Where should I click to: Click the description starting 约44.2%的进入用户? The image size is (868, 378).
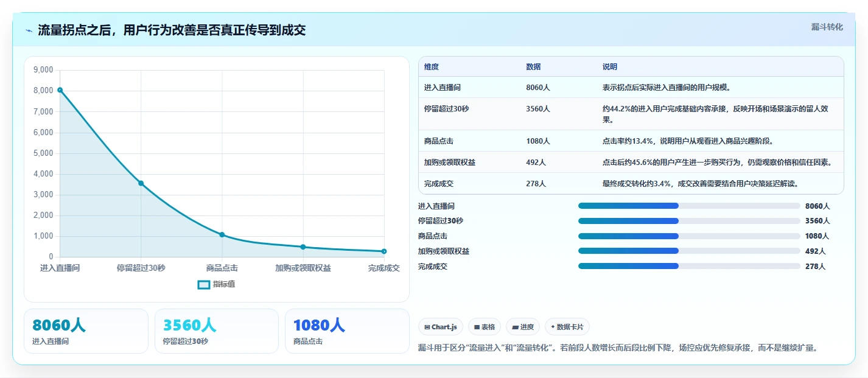click(x=715, y=114)
